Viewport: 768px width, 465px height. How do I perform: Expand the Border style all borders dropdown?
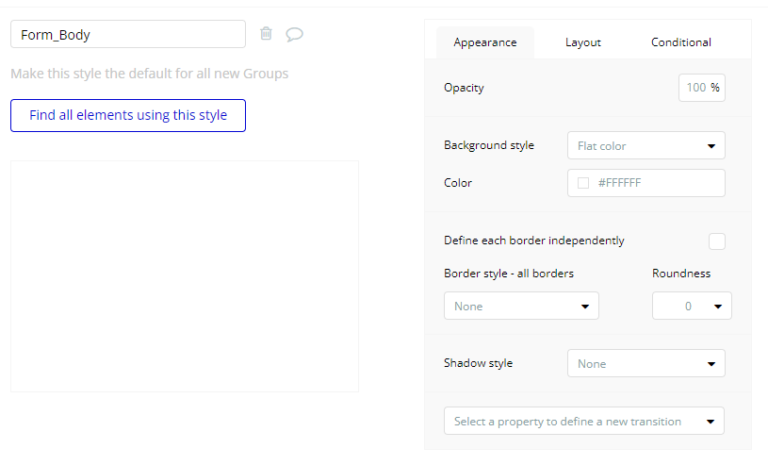(x=521, y=306)
